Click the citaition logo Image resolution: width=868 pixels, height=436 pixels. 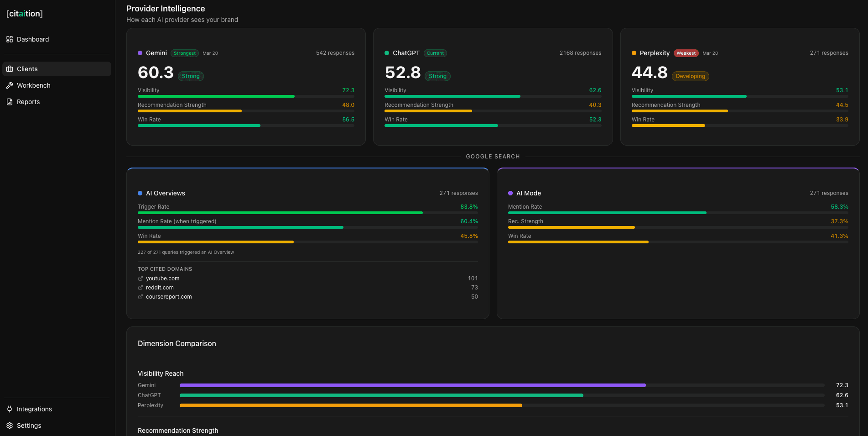click(x=25, y=14)
